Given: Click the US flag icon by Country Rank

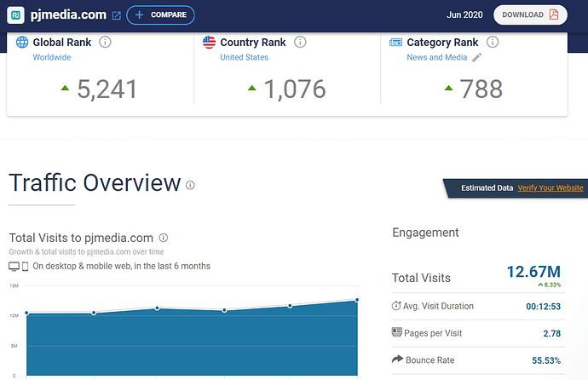Looking at the screenshot, I should tap(210, 42).
